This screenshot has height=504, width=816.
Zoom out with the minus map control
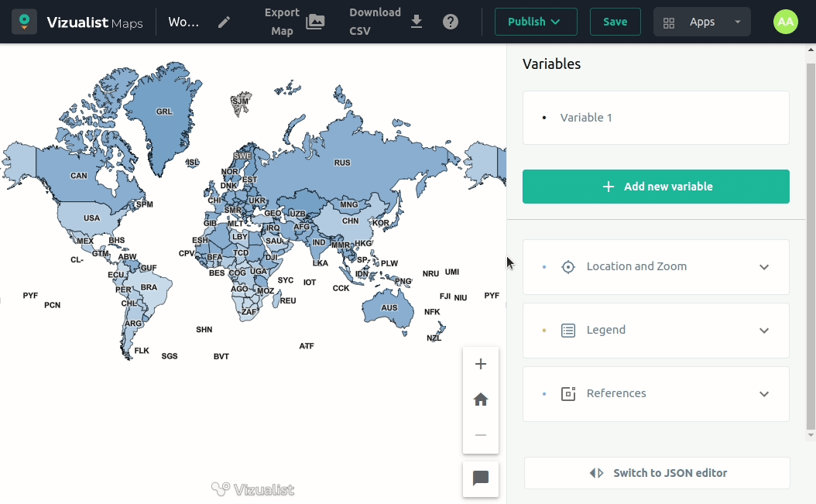click(x=481, y=435)
